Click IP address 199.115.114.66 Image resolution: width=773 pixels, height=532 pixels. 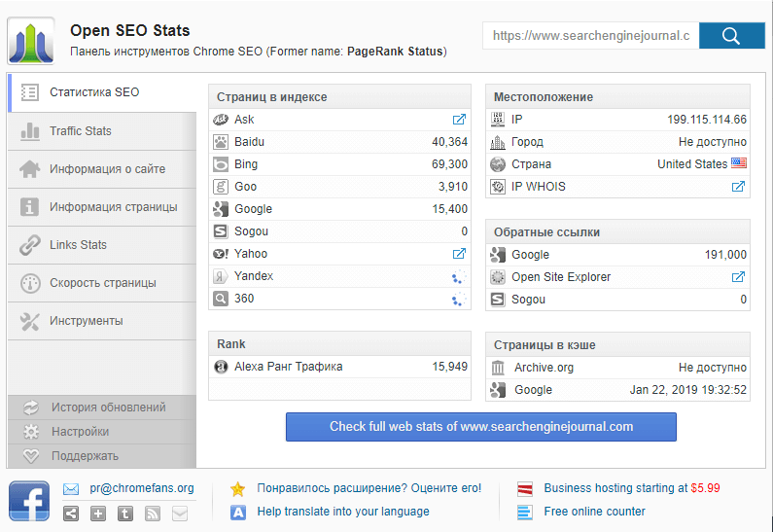[707, 120]
